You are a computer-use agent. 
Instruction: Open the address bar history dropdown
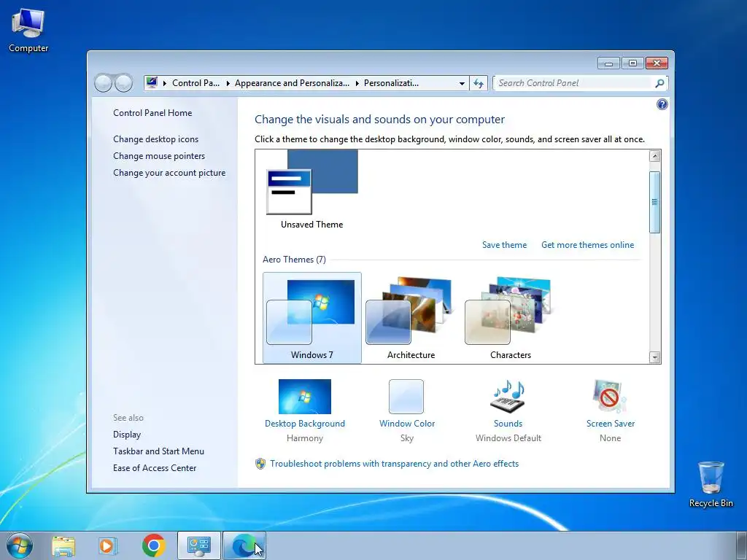point(462,83)
